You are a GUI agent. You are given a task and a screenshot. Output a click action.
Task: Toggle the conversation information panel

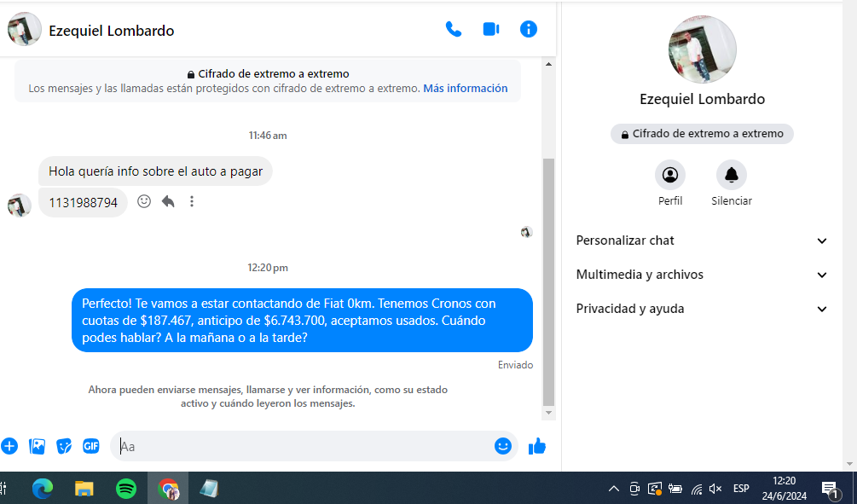(x=529, y=30)
